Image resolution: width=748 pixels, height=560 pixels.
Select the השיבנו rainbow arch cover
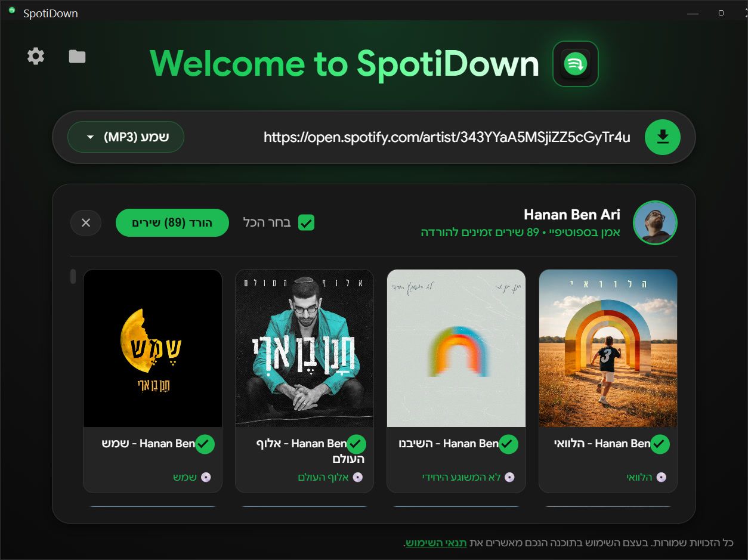pyautogui.click(x=456, y=348)
